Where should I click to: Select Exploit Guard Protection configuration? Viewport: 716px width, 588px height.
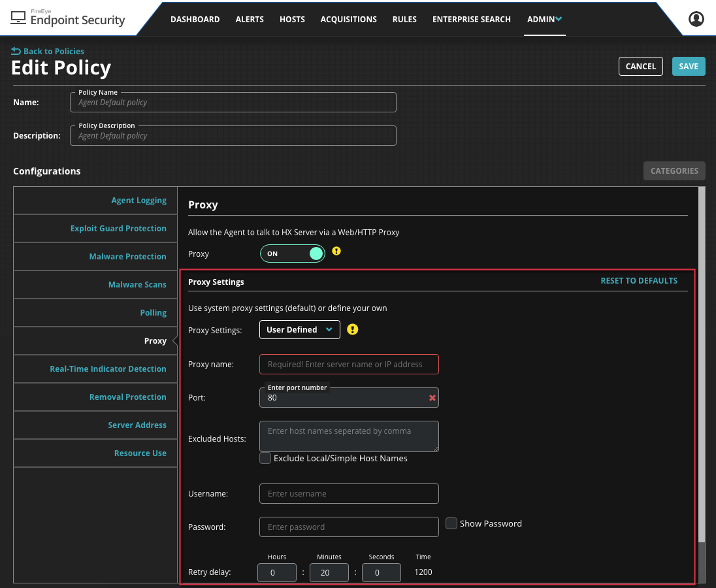click(95, 228)
